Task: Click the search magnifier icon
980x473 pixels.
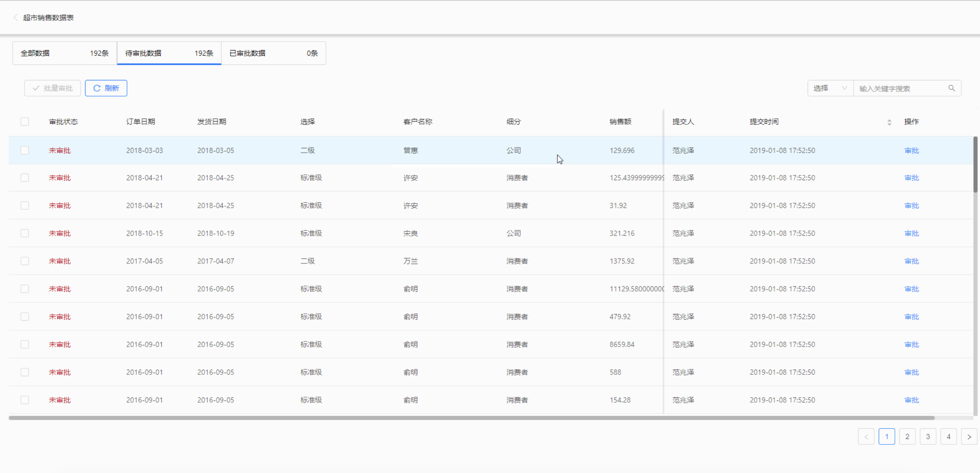Action: 951,88
